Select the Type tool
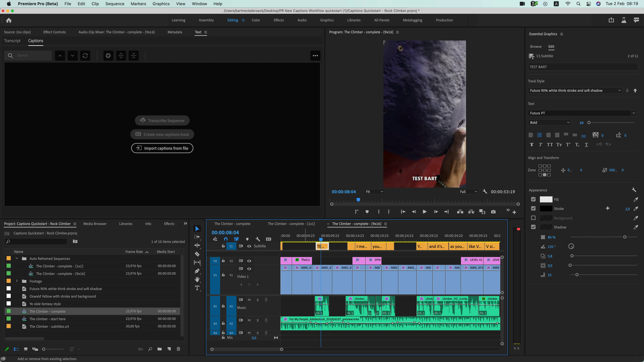The height and width of the screenshot is (362, 644). [197, 288]
